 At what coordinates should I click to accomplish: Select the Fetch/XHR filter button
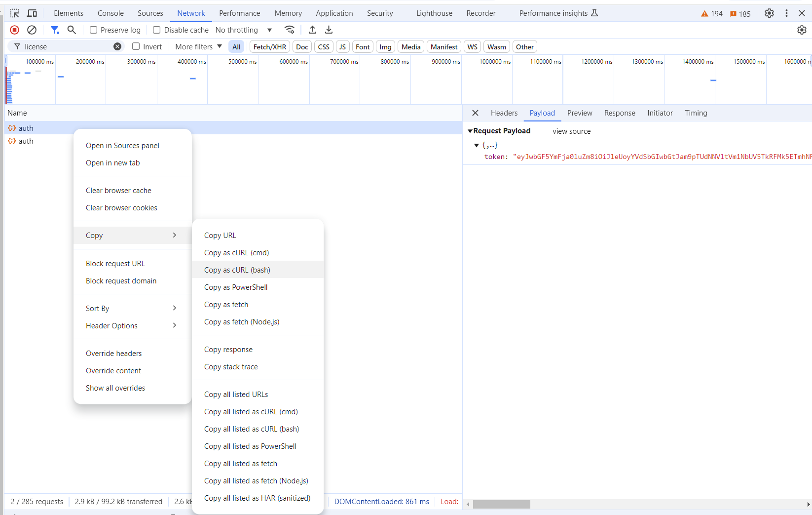(269, 47)
